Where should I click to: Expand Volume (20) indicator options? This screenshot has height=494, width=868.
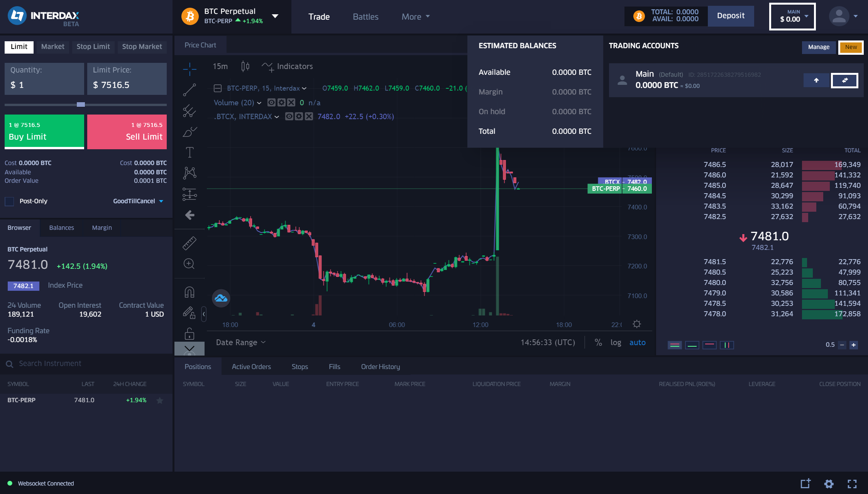(259, 103)
